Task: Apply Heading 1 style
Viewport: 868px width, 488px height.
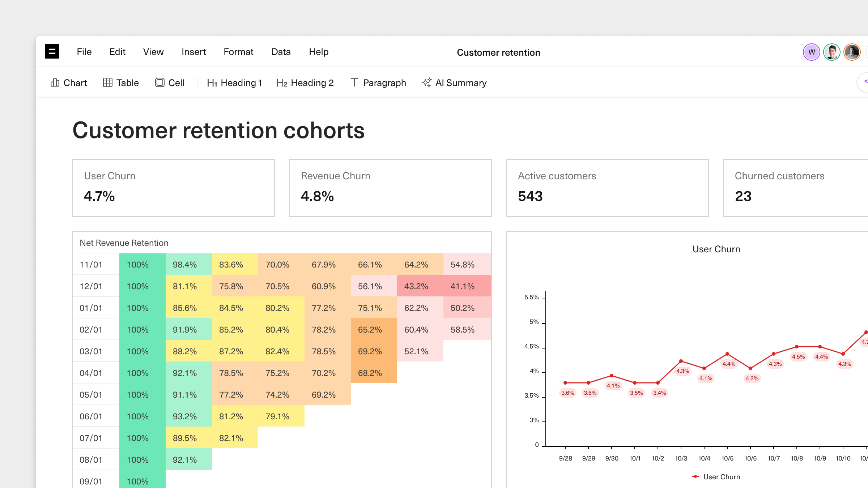Action: click(x=234, y=83)
